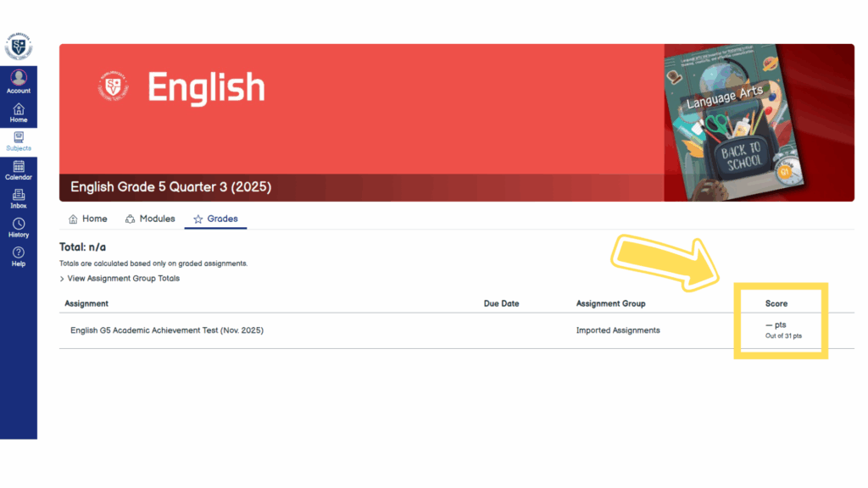The image size is (868, 488).
Task: Select the Grades tab
Action: tap(215, 219)
